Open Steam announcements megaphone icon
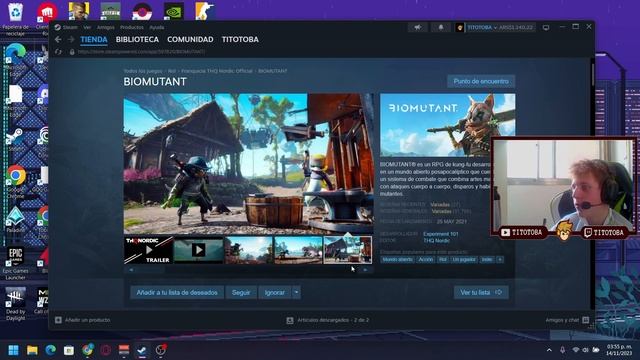Screen dimensions: 640x360 point(418,27)
